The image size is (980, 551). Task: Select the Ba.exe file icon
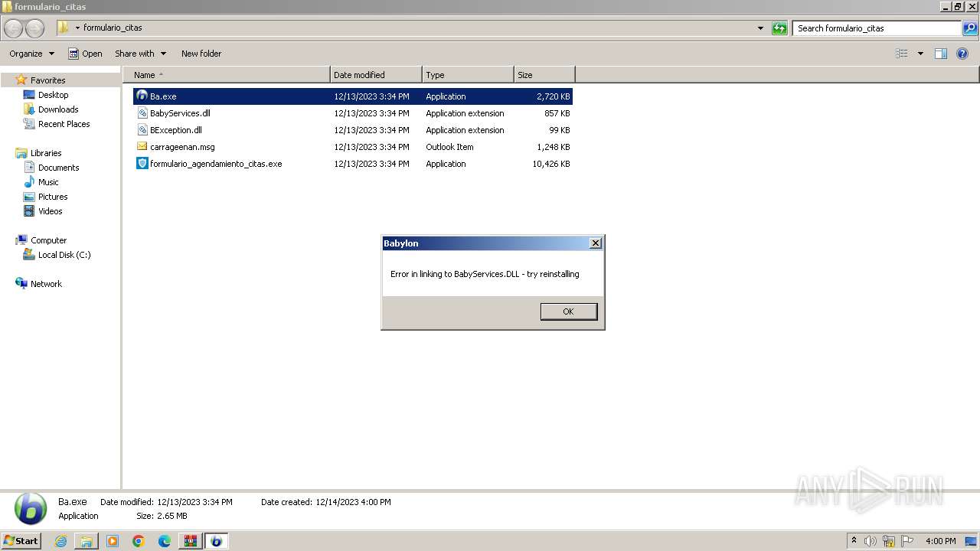point(142,96)
